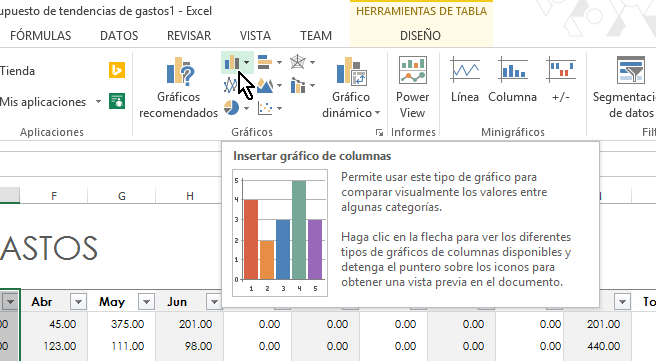The width and height of the screenshot is (656, 361).
Task: Open the DISEÑO table tools tab
Action: [x=420, y=36]
